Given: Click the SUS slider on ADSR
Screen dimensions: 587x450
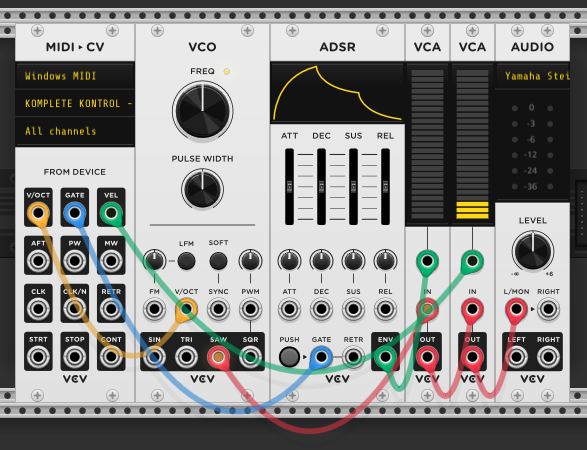Looking at the screenshot, I should [353, 186].
